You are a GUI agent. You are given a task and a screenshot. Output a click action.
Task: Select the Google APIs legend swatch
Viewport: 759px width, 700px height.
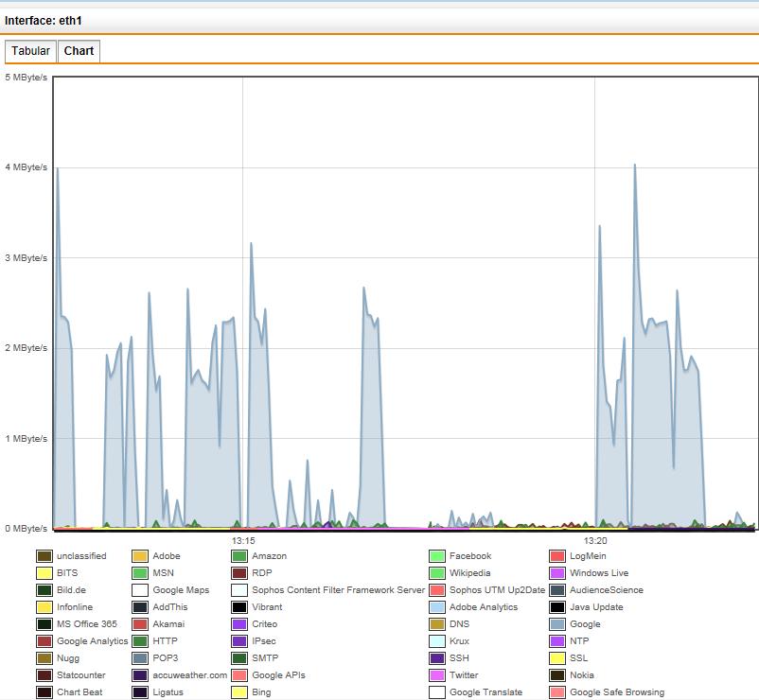(239, 675)
